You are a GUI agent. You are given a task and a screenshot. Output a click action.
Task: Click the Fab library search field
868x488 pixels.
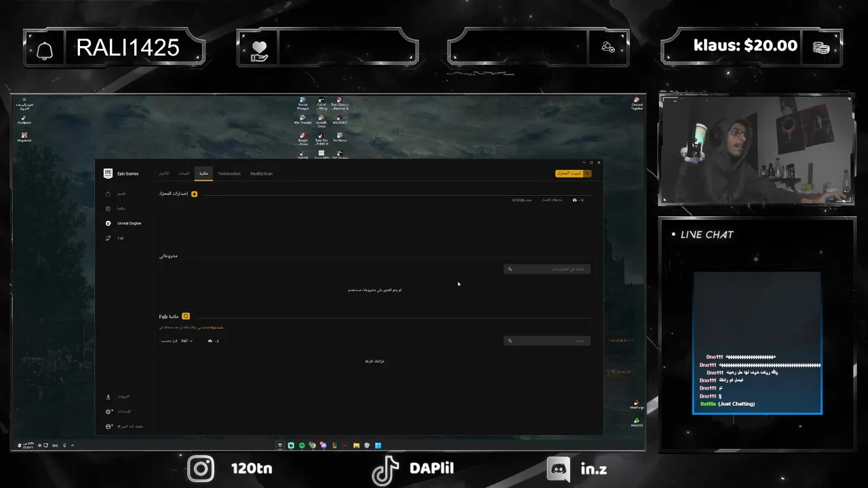547,341
